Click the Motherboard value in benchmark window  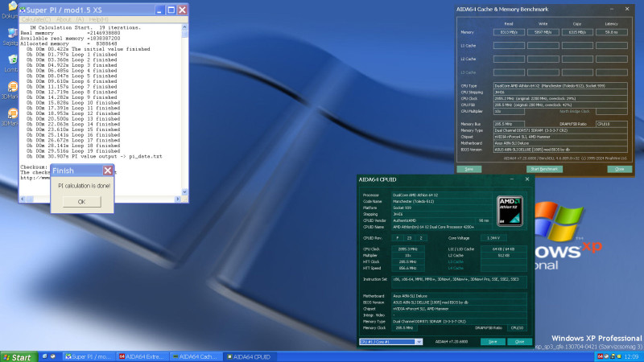560,143
